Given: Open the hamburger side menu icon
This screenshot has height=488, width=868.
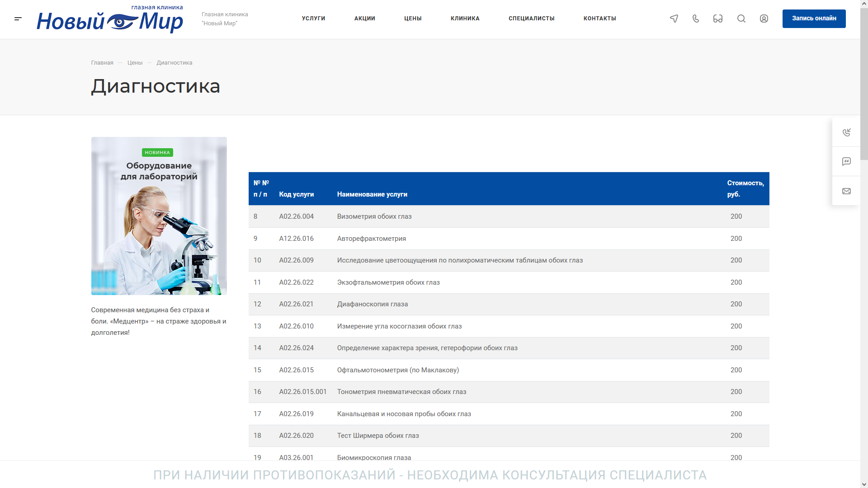Looking at the screenshot, I should 18,19.
